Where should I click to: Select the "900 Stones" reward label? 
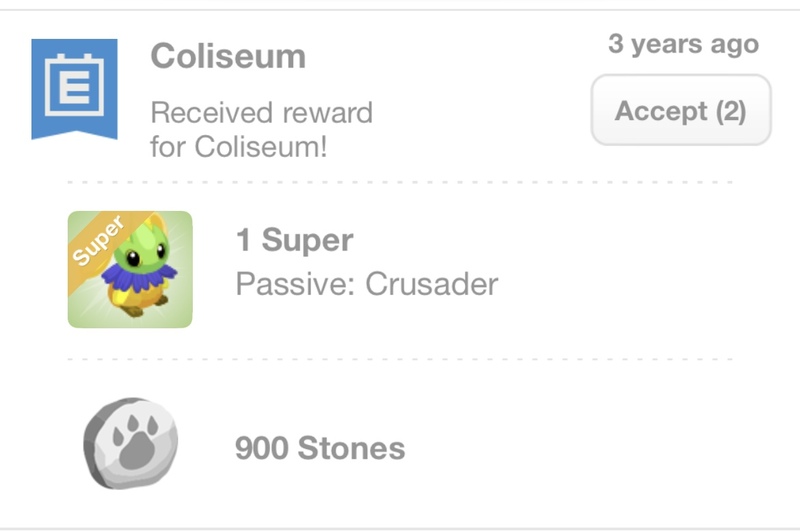click(320, 447)
